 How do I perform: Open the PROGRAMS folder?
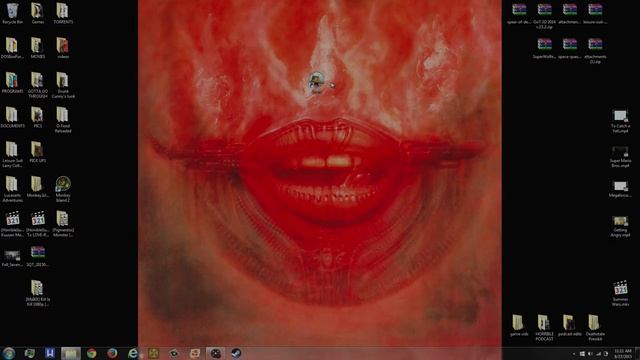coord(12,83)
